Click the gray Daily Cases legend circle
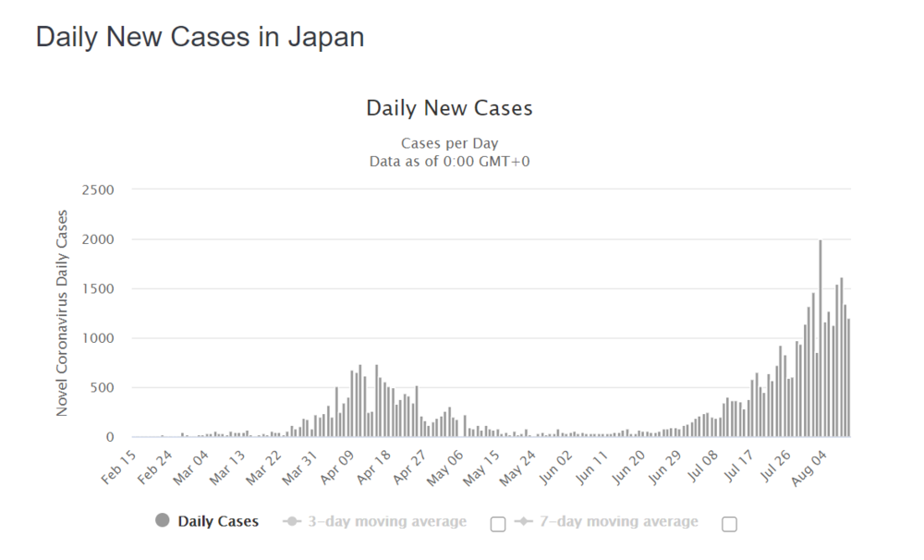Screen dimensions: 924x560 pos(164,521)
